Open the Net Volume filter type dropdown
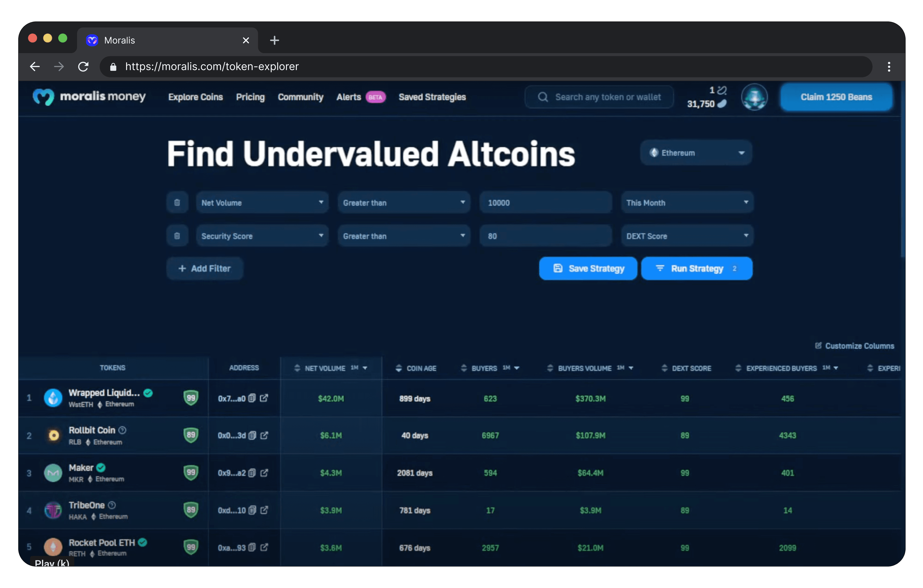 click(262, 202)
